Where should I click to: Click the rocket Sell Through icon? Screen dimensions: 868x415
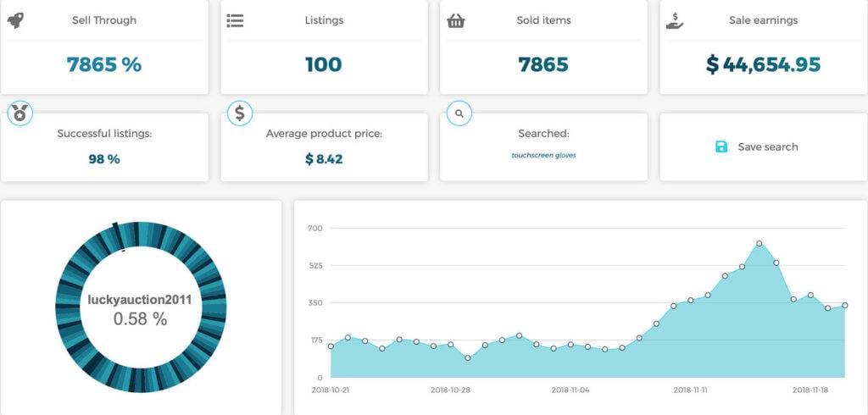click(15, 20)
